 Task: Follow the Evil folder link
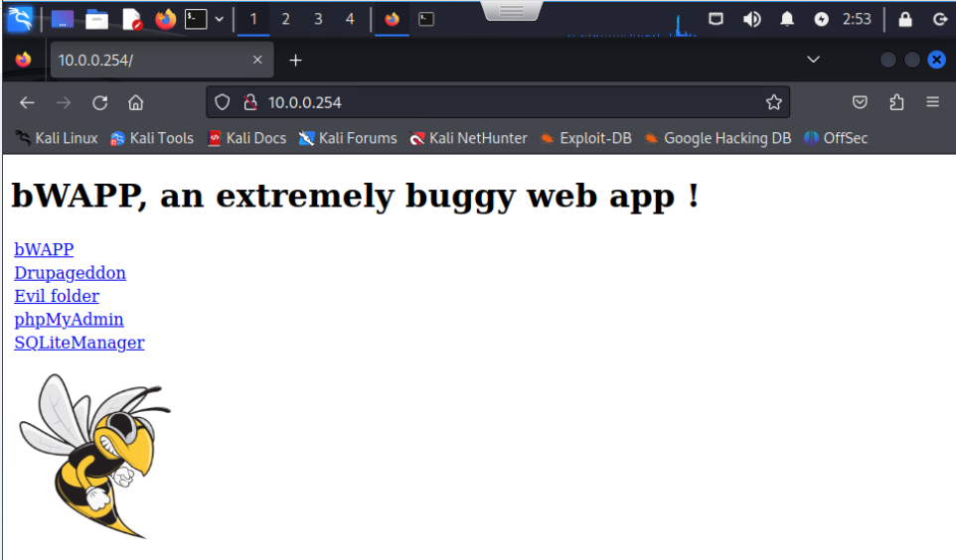[57, 296]
